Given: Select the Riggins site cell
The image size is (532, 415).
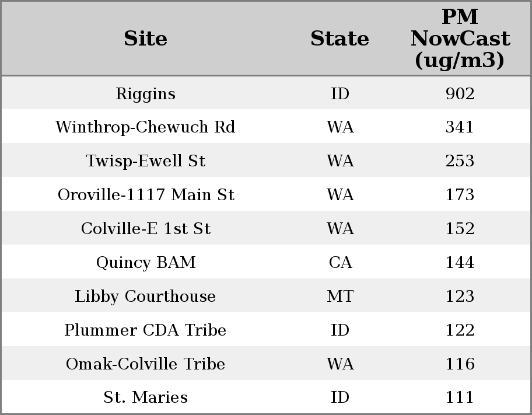Looking at the screenshot, I should coord(145,94).
